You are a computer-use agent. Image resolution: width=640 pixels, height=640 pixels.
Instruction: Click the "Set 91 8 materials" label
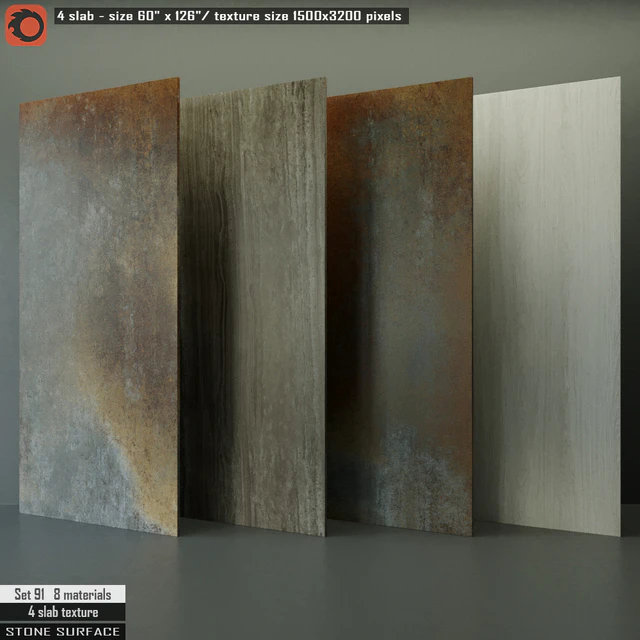coord(63,594)
